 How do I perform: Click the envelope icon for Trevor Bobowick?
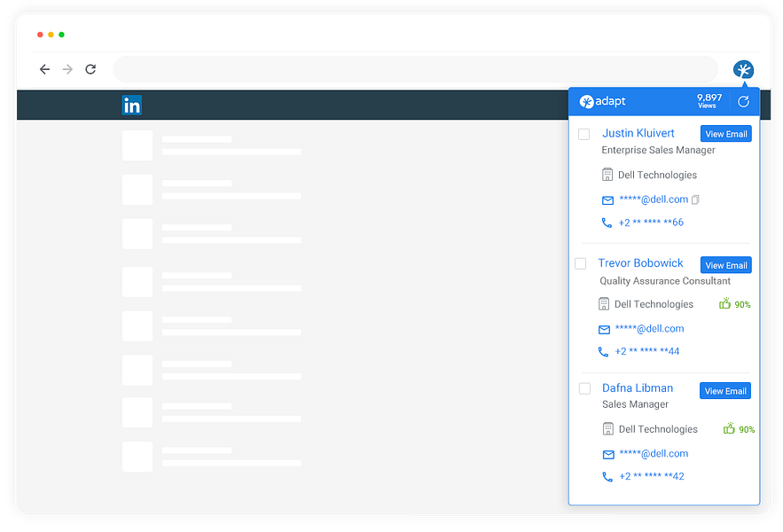pyautogui.click(x=604, y=330)
